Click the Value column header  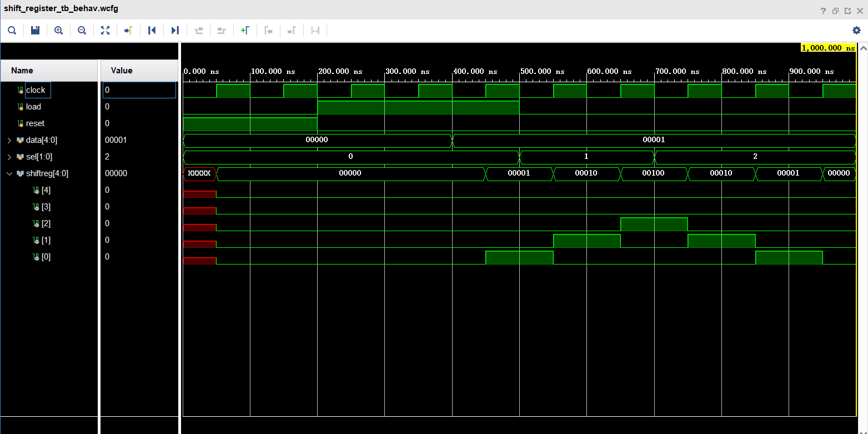139,71
